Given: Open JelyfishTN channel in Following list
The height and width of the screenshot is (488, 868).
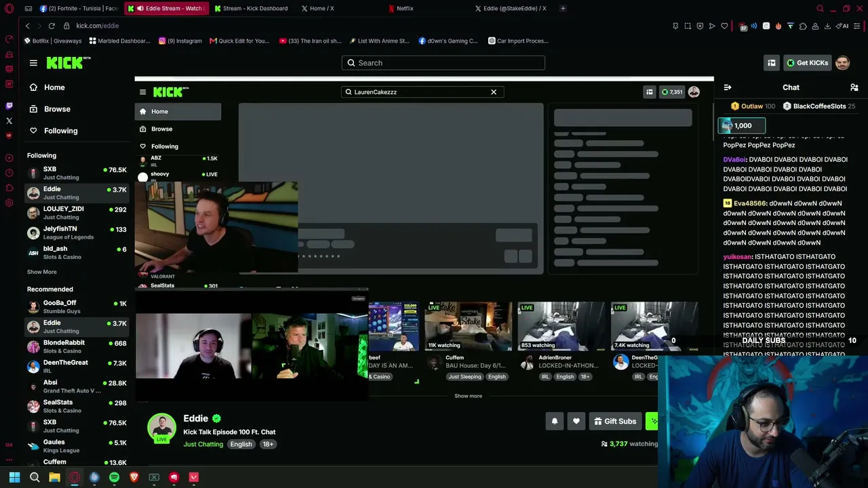Looking at the screenshot, I should (x=77, y=232).
